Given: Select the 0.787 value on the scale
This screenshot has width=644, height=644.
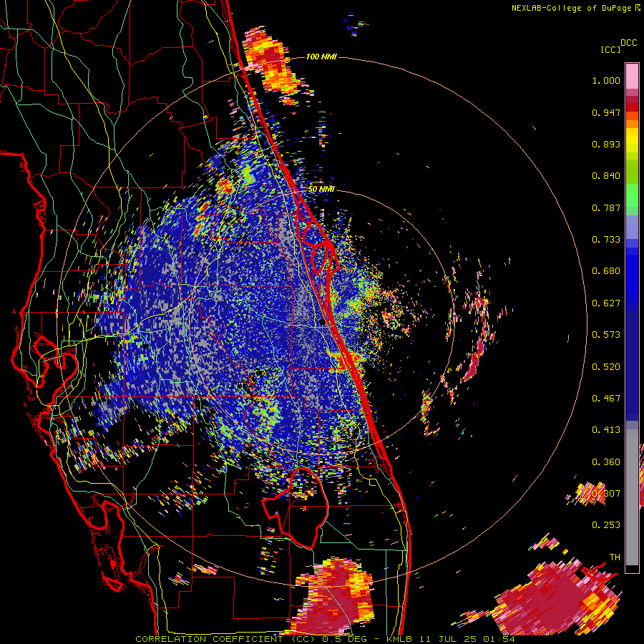Looking at the screenshot, I should (606, 208).
